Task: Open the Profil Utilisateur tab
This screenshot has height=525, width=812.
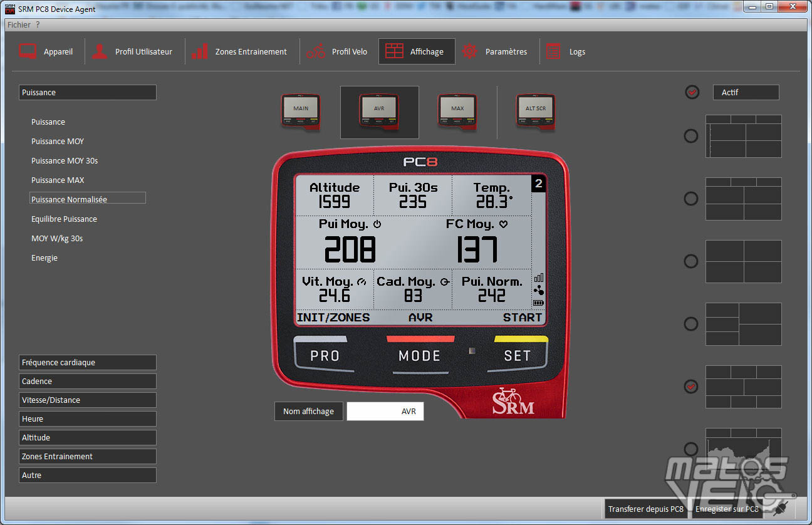Action: coord(132,51)
